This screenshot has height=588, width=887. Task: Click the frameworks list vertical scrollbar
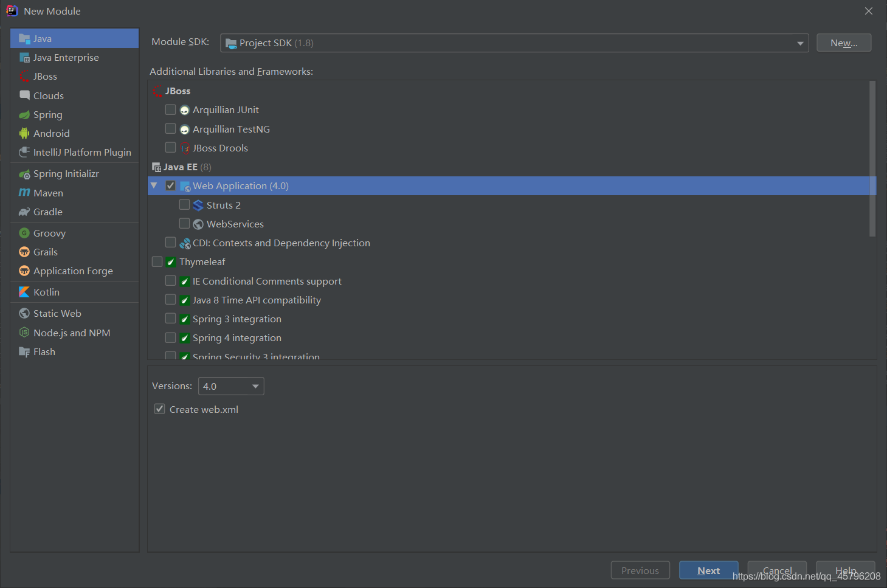click(x=872, y=159)
